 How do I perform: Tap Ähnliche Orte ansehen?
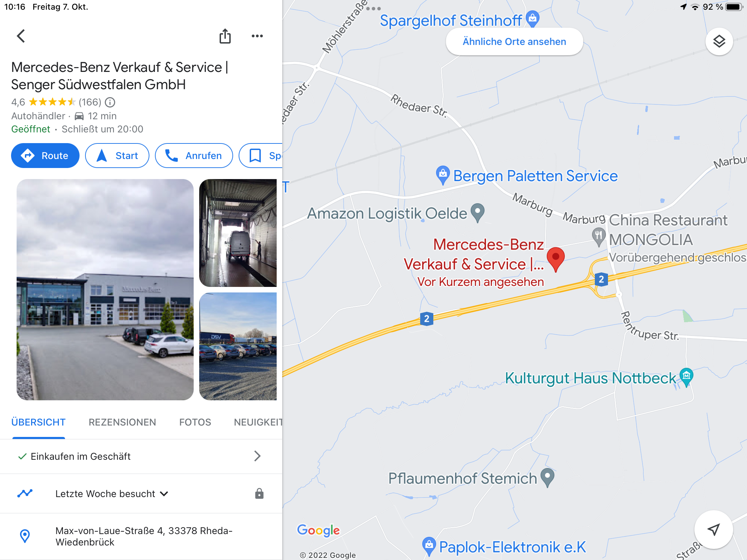(x=515, y=41)
